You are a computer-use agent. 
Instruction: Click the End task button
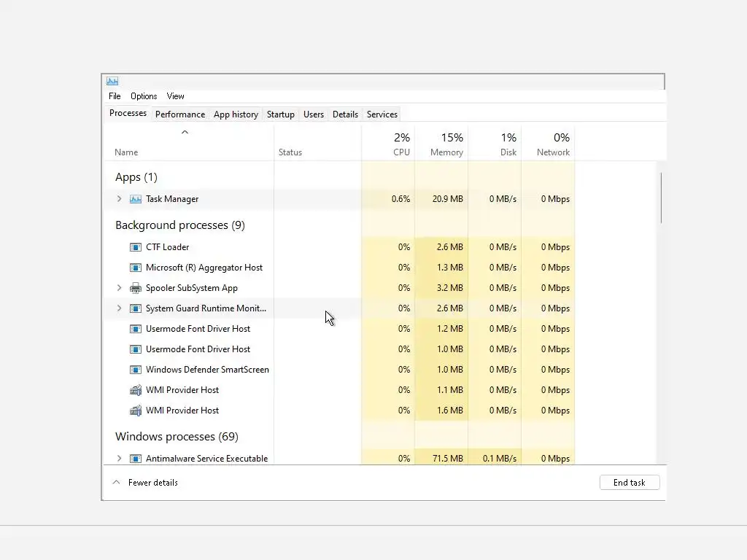[630, 483]
